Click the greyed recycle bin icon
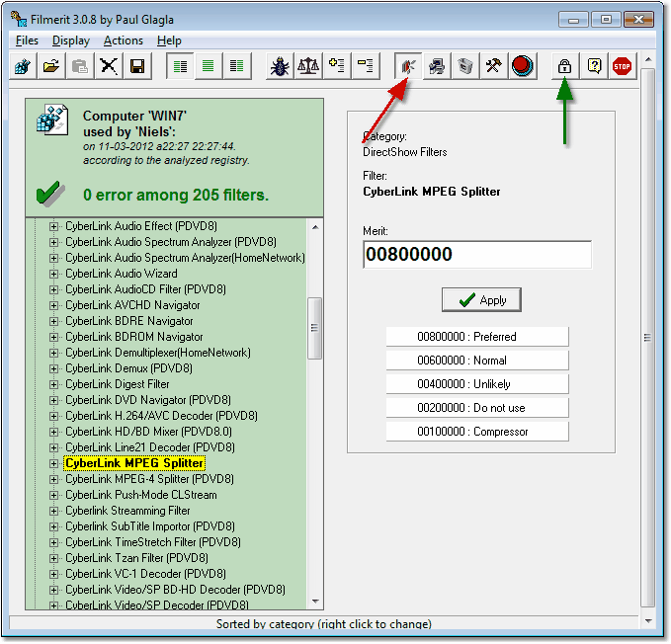 [x=465, y=66]
